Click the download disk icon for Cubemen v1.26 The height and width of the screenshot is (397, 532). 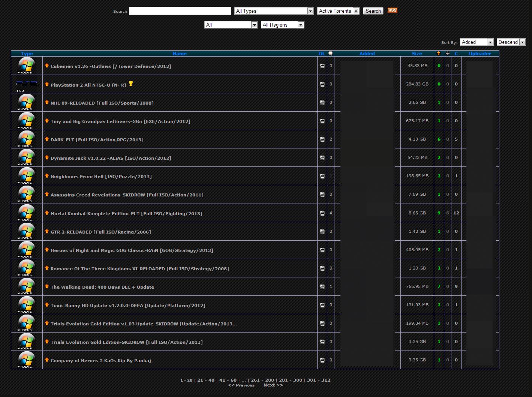click(322, 66)
